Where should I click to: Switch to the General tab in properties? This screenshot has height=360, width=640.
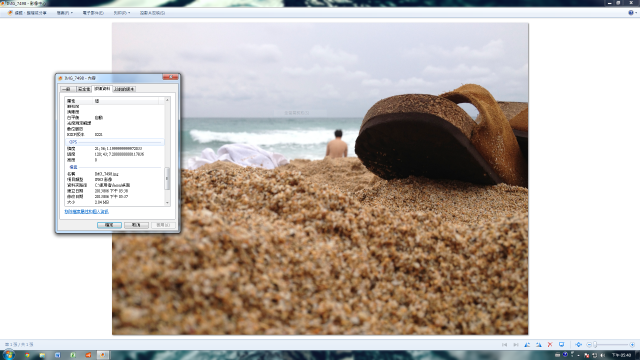68,89
